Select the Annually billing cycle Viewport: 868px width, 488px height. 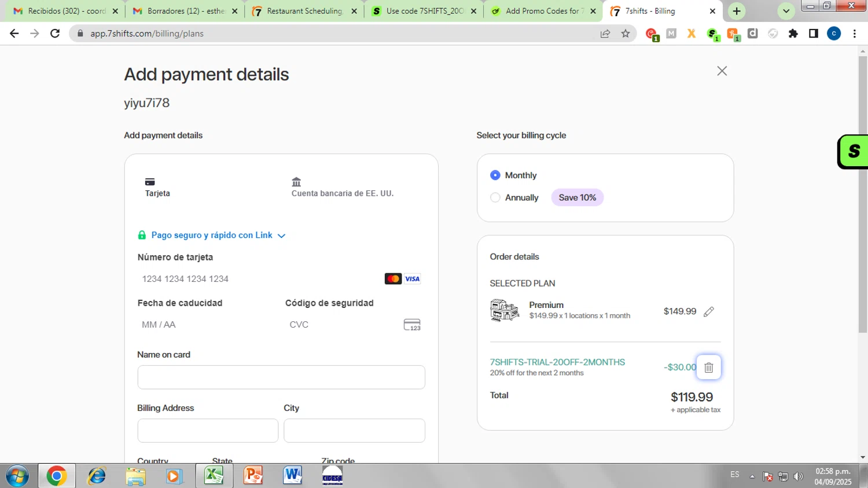495,197
